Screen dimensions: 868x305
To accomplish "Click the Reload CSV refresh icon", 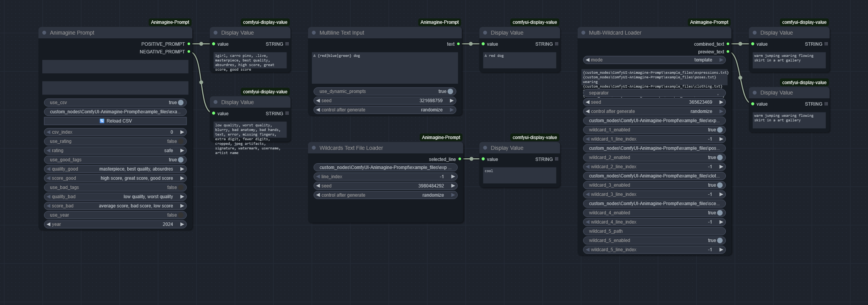I will tap(102, 121).
